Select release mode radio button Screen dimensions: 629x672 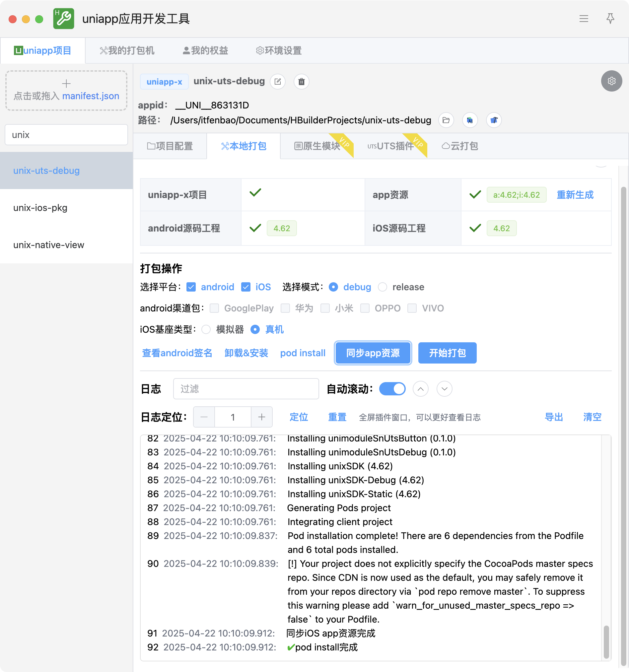point(383,287)
